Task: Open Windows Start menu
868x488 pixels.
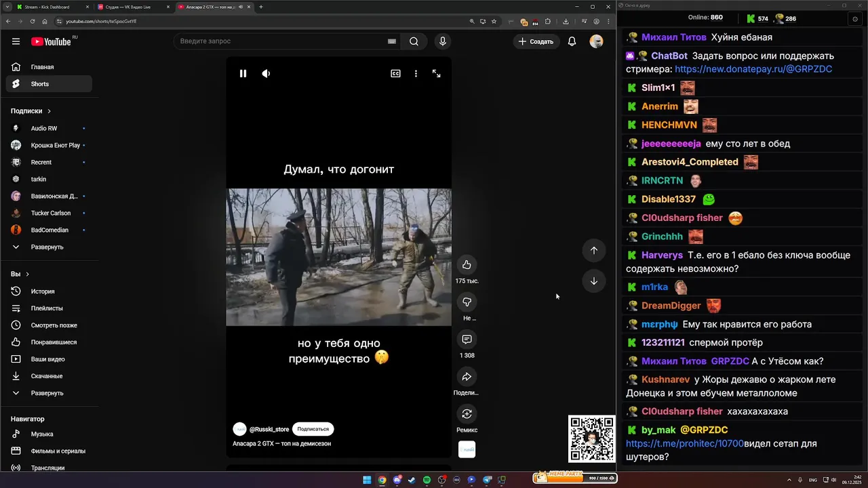Action: point(367,480)
